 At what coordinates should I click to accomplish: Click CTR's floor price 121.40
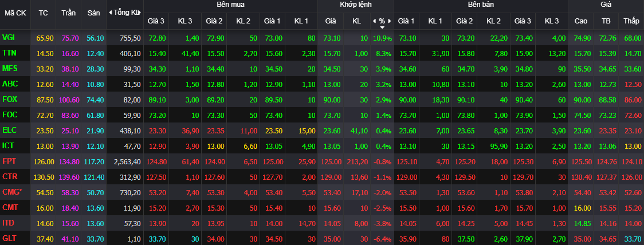click(93, 177)
